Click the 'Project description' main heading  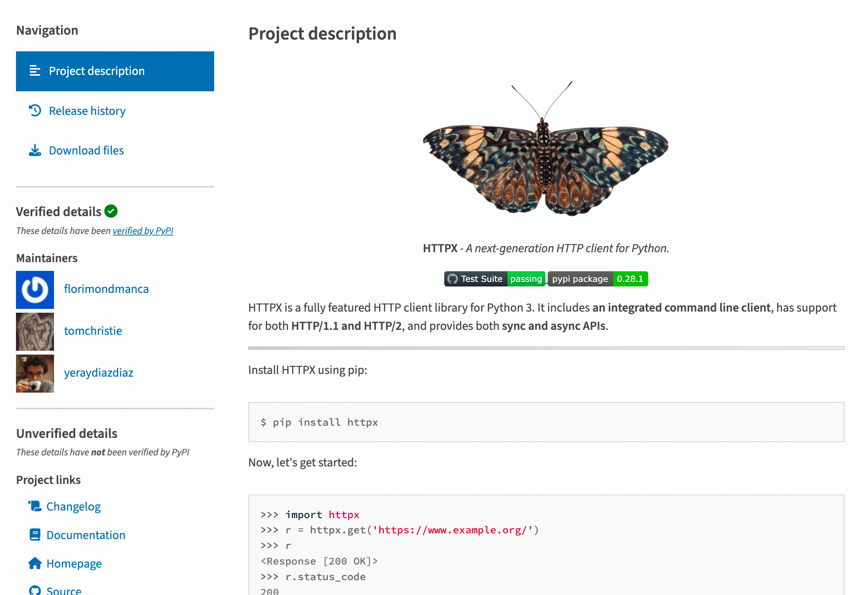[x=323, y=33]
